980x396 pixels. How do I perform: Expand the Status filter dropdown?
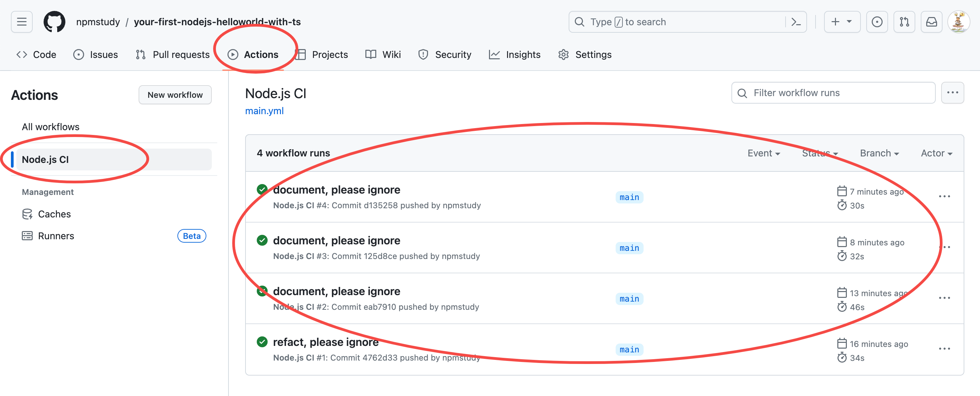click(820, 153)
